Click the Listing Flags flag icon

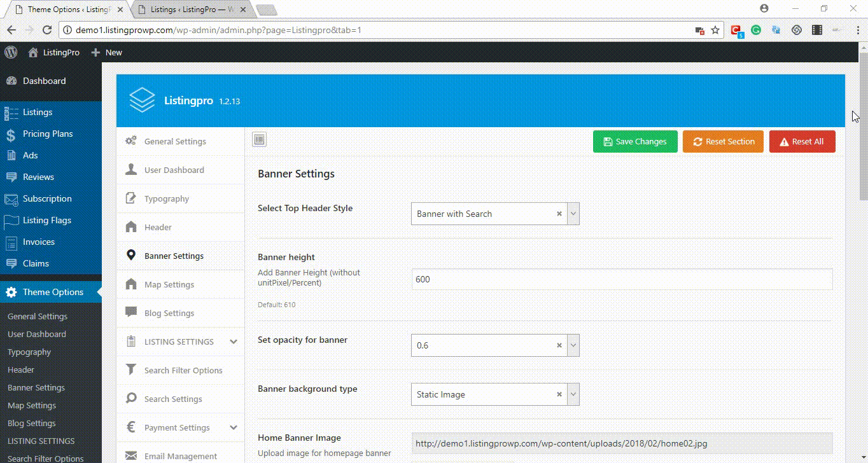(x=11, y=221)
